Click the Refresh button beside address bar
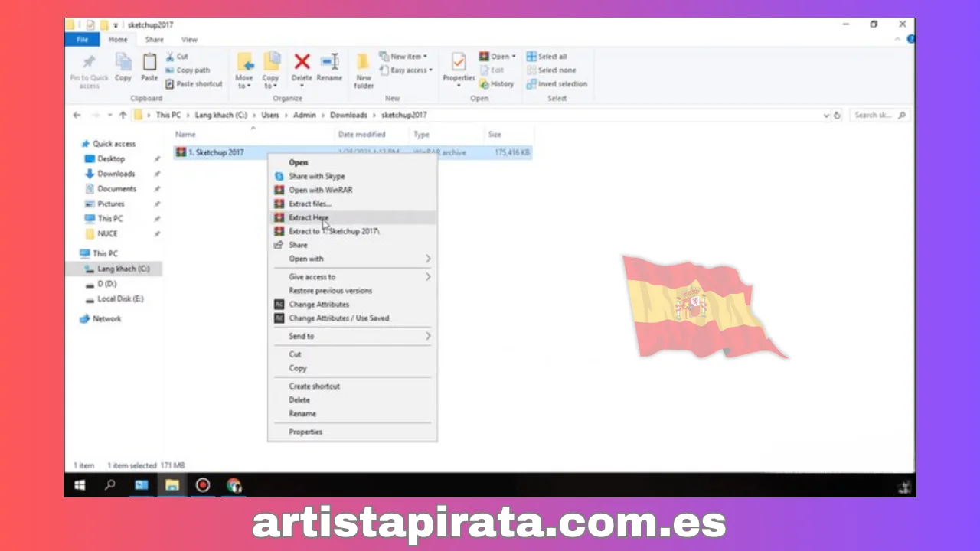 [837, 116]
